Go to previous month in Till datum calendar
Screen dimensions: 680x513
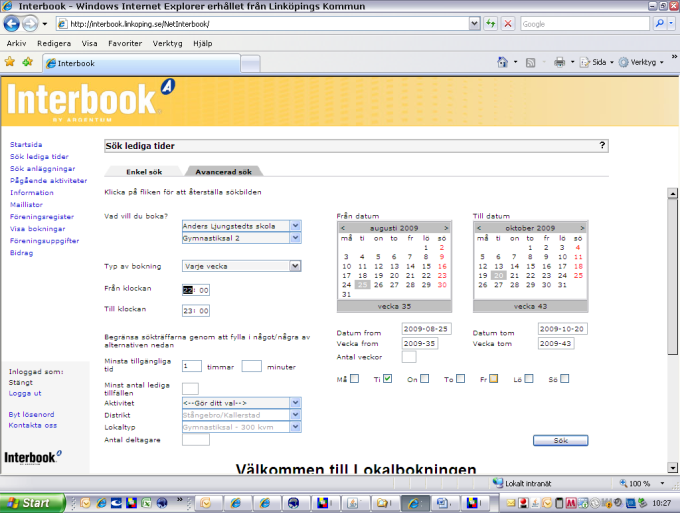479,228
